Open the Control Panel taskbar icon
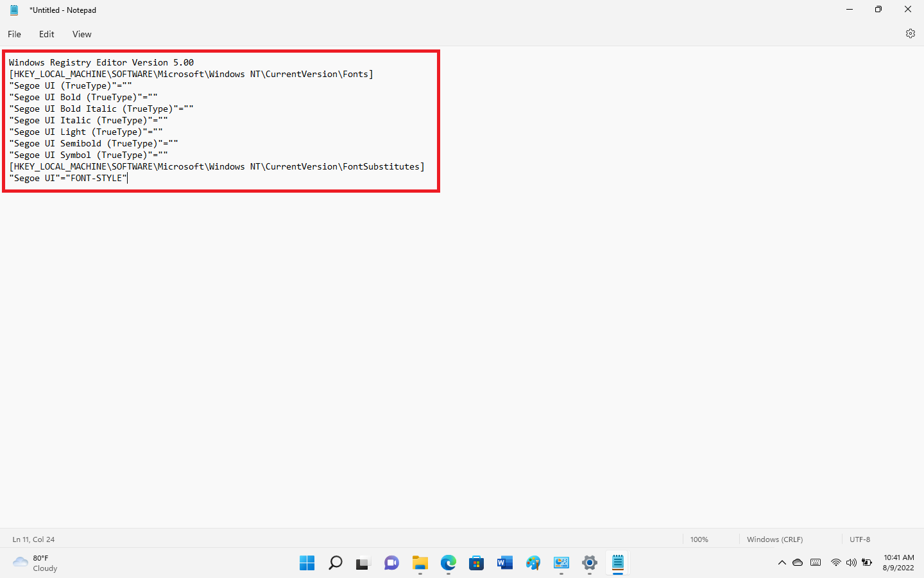Screen dimensions: 924x578 point(561,563)
